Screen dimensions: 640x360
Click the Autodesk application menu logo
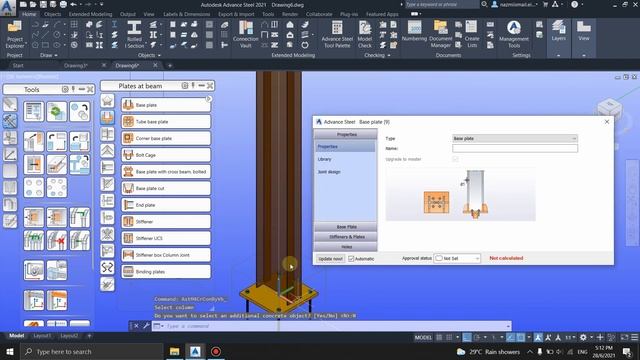(x=7, y=7)
